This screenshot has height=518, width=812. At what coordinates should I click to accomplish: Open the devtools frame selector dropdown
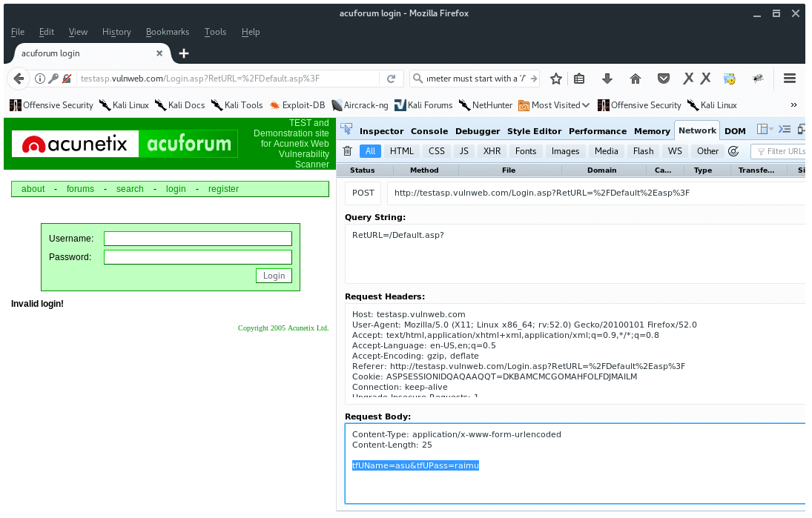tap(765, 130)
